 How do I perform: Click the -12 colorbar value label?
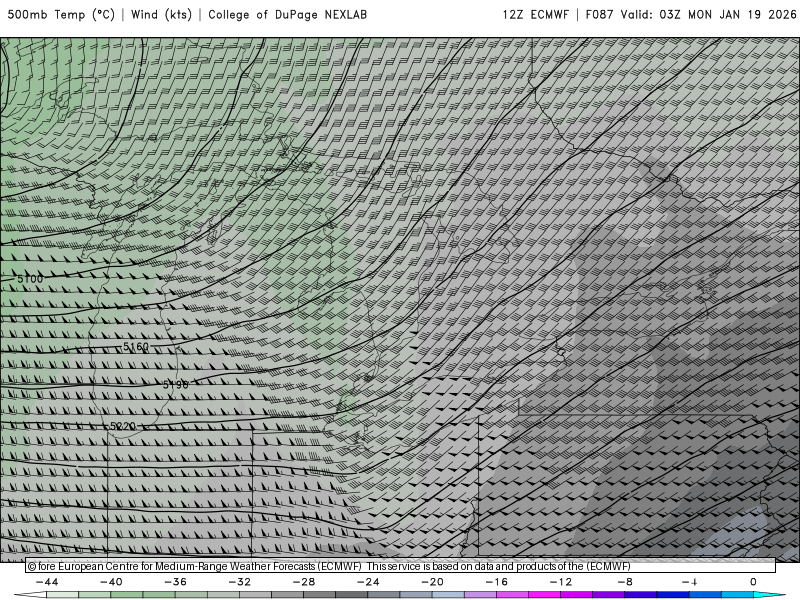(x=561, y=582)
